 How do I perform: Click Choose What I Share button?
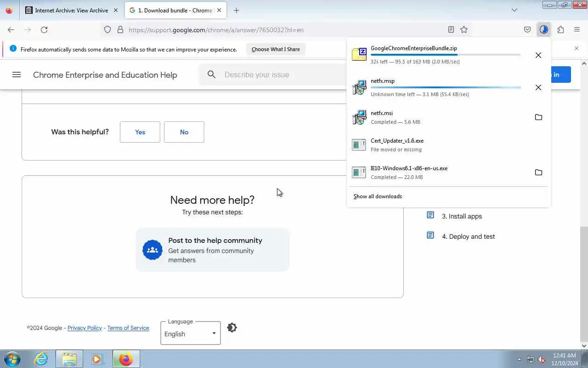276,49
